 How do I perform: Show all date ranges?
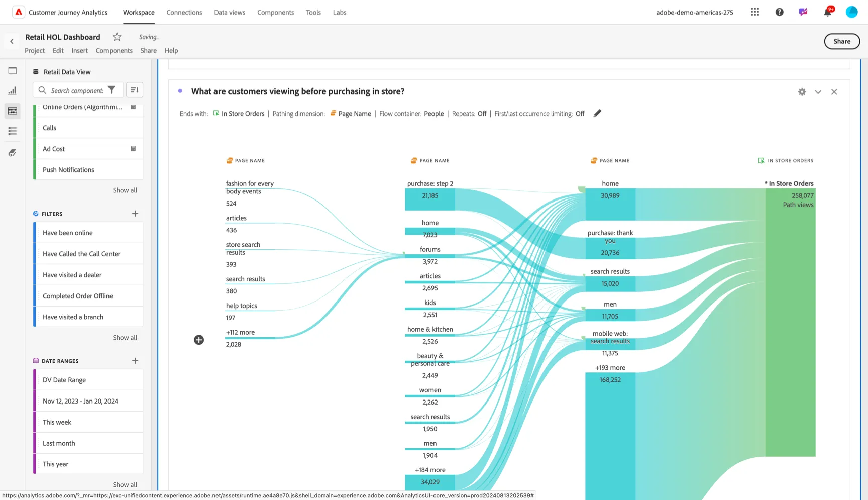(x=125, y=485)
